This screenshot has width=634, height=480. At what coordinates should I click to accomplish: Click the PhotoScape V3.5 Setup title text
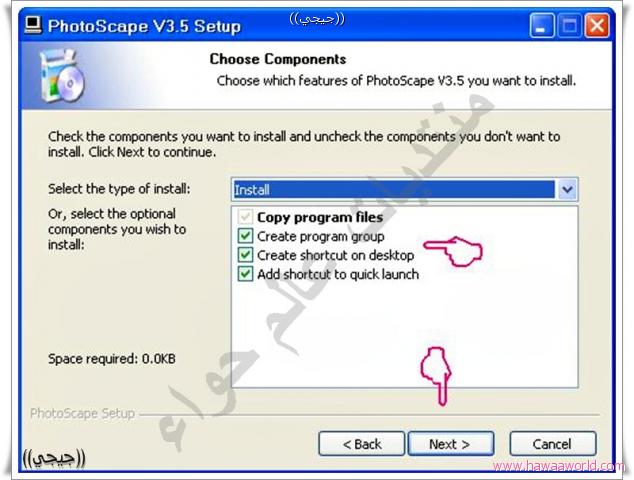144,26
